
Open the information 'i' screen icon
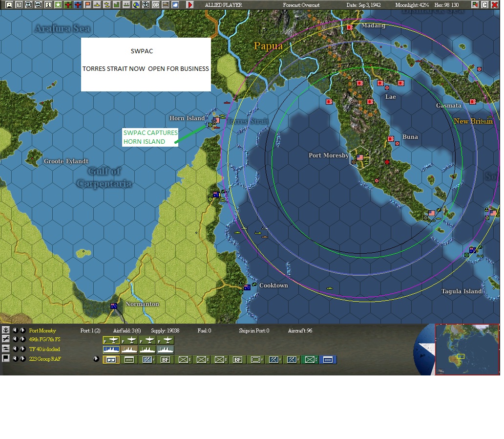[x=48, y=5]
